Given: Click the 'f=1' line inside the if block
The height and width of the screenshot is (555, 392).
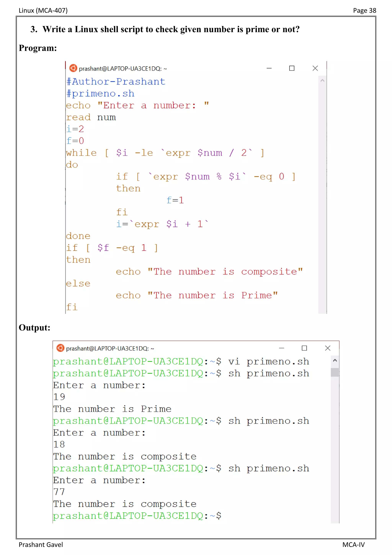Looking at the screenshot, I should (175, 200).
